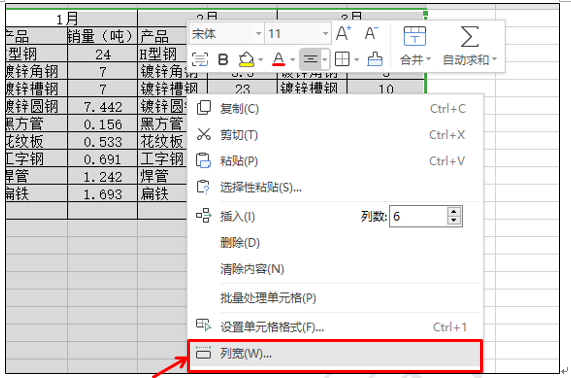Choose 选择性粘贴(S)... menu entry
This screenshot has width=571, height=378.
click(x=335, y=187)
